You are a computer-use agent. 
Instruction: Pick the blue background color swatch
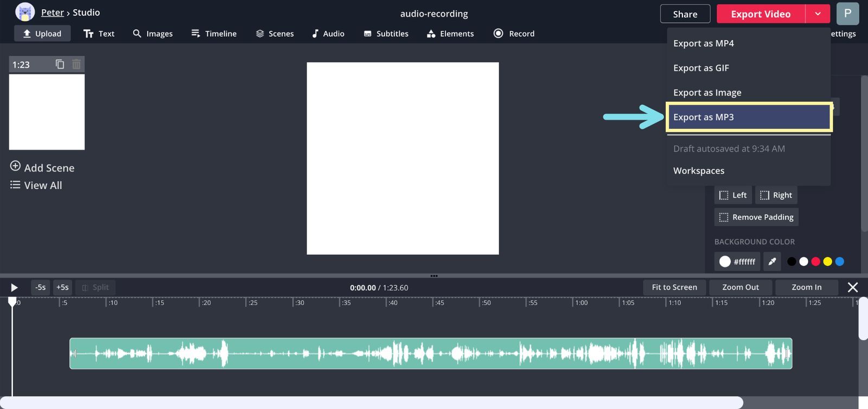[x=839, y=262]
